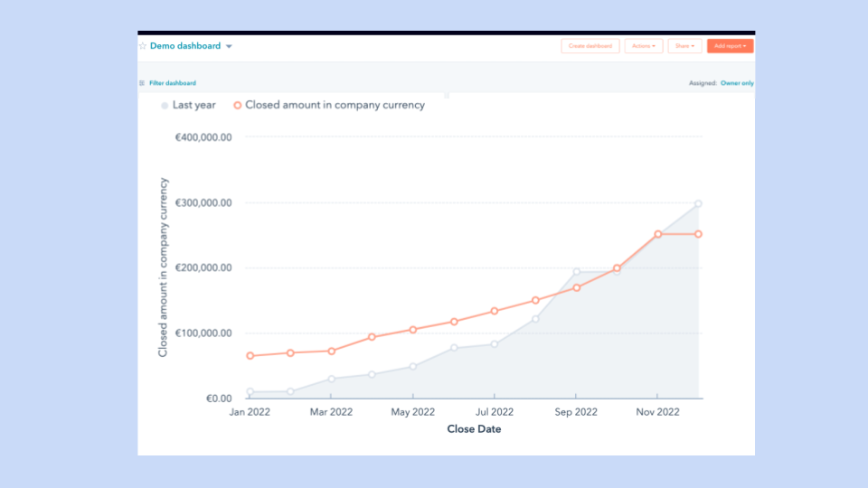Toggle the Last year legend series
The width and height of the screenshot is (868, 488).
click(188, 105)
